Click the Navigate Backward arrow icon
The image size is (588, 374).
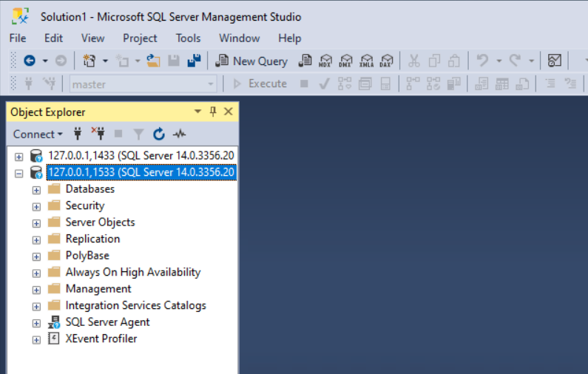click(30, 61)
